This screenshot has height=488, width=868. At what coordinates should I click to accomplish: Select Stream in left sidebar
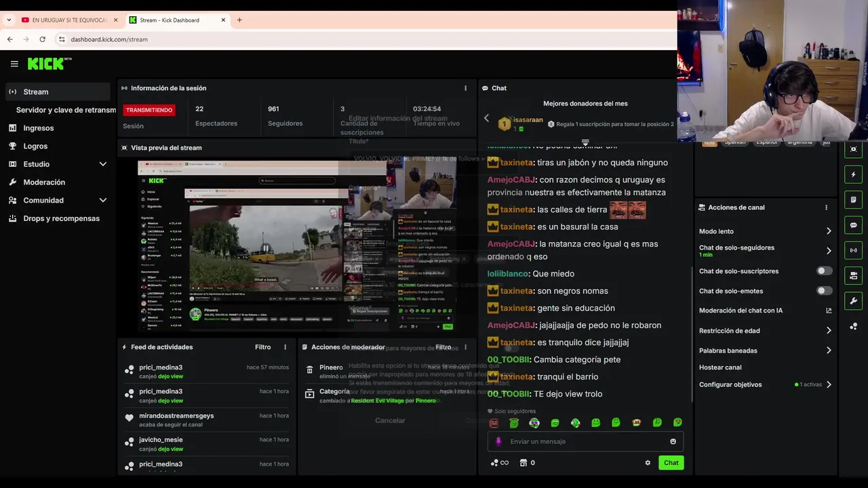(58, 91)
